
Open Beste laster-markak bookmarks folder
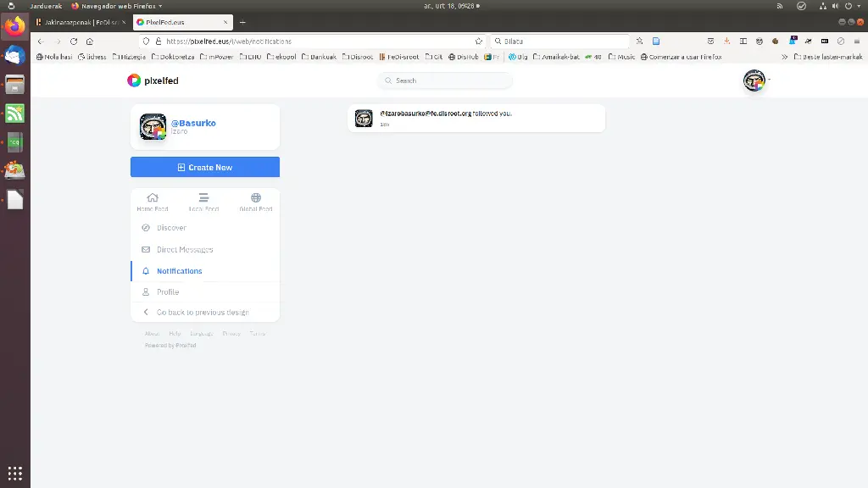coord(828,57)
